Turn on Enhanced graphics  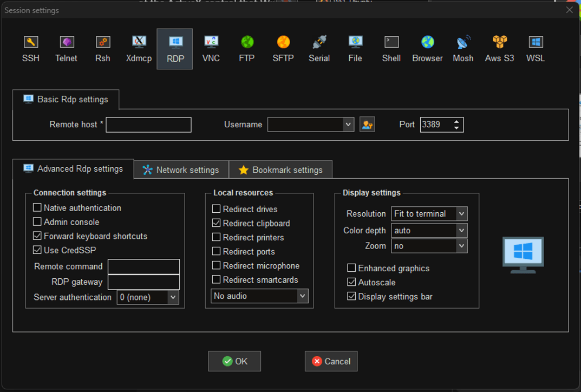click(x=352, y=268)
